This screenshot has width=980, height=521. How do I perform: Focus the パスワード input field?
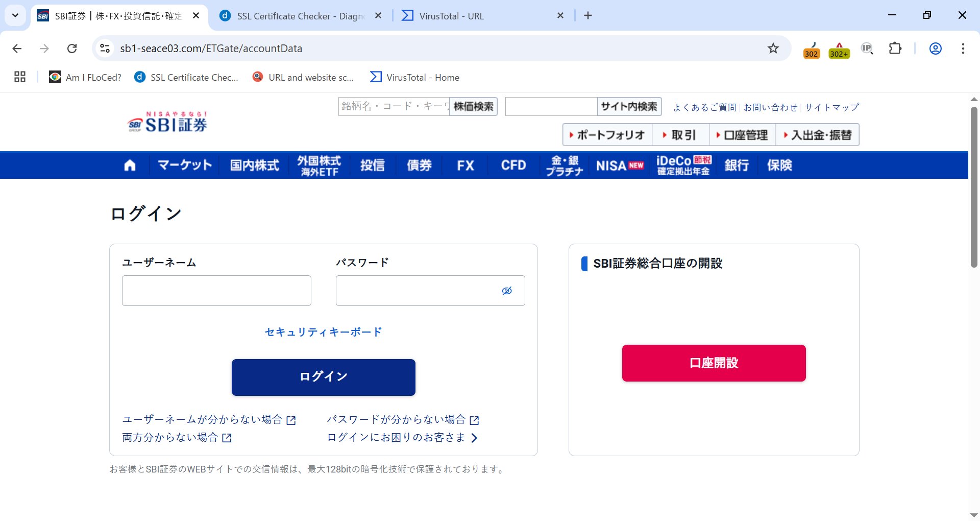[x=430, y=291]
